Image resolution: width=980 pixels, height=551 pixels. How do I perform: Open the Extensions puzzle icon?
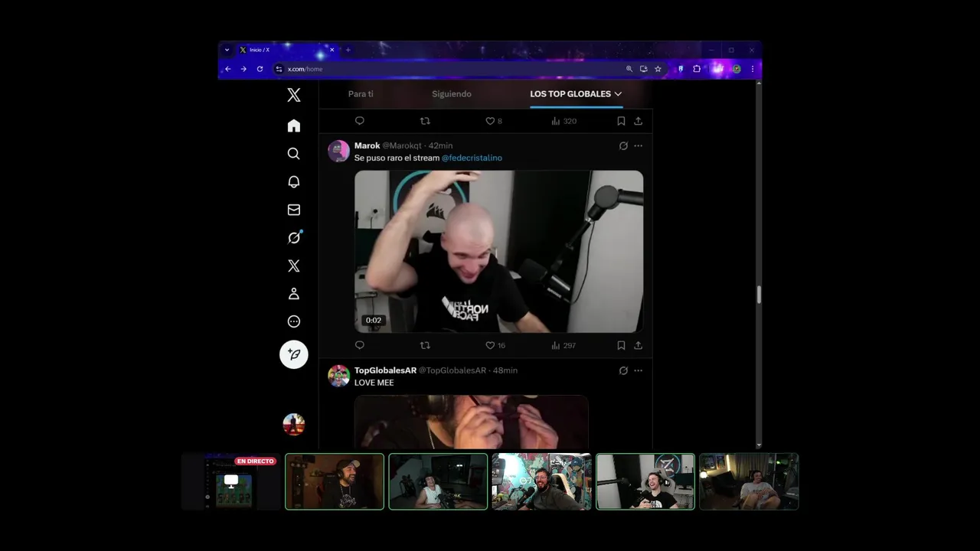tap(697, 69)
